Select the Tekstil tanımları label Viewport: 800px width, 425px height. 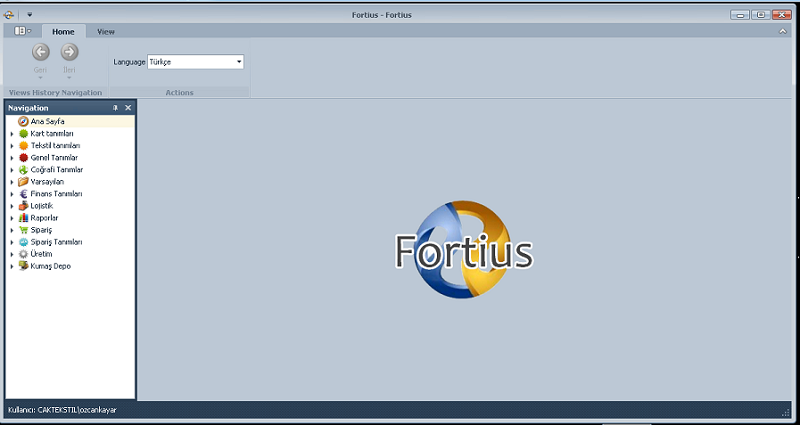(x=55, y=145)
